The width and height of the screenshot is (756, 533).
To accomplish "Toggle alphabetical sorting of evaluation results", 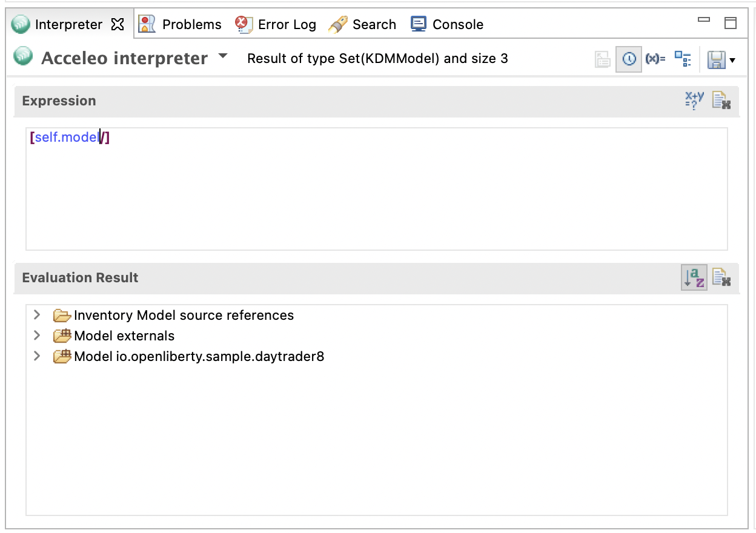I will [x=694, y=278].
